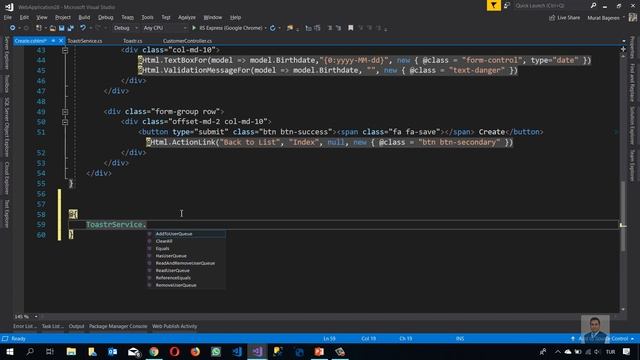Open the Analyze menu

187,18
